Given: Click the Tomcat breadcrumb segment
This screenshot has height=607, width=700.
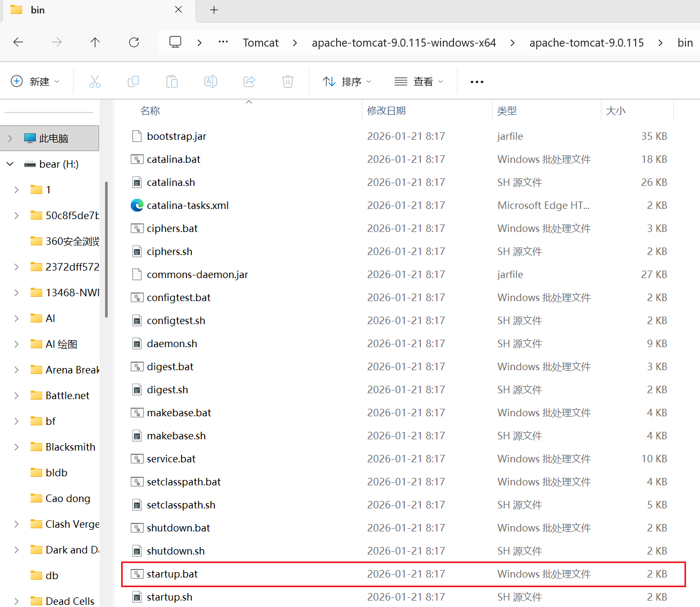Looking at the screenshot, I should [x=260, y=43].
